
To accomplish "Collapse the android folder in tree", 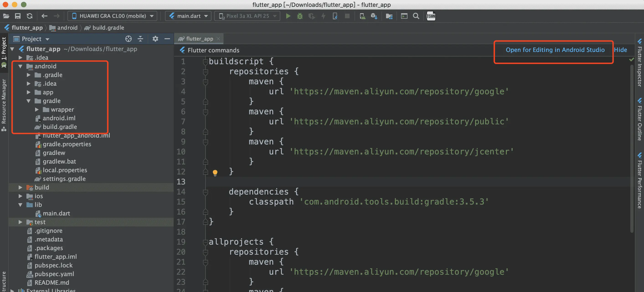I will [21, 66].
